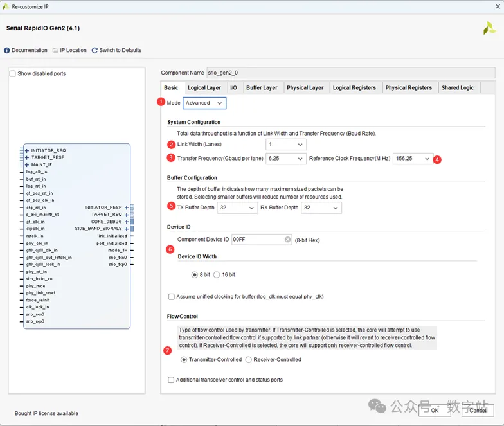This screenshot has height=426, width=504.
Task: Open the Documentation link
Action: click(30, 50)
